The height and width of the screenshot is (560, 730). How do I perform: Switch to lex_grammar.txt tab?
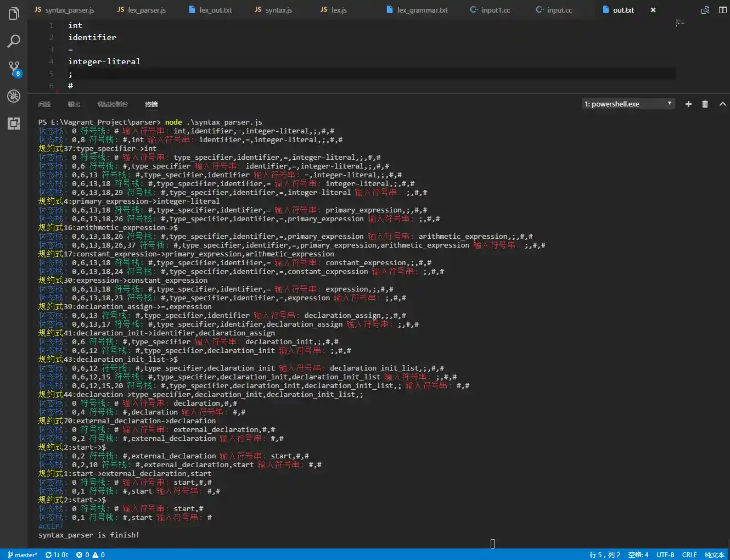(x=417, y=10)
